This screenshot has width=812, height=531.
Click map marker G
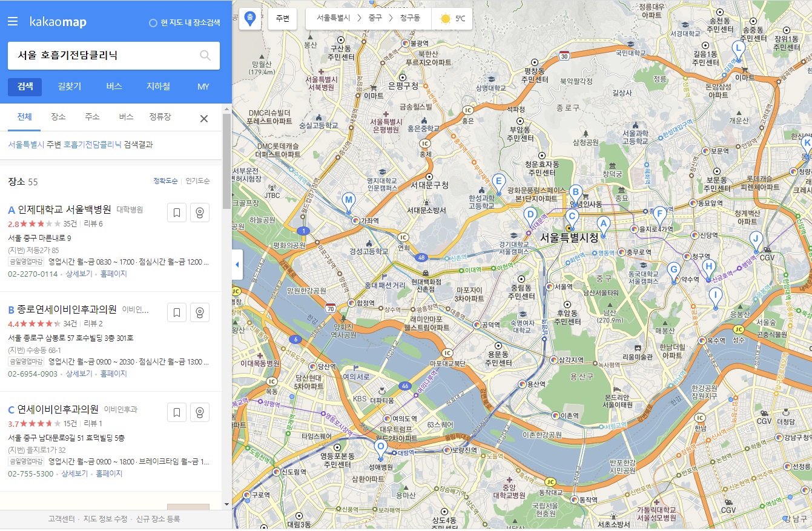click(x=673, y=271)
